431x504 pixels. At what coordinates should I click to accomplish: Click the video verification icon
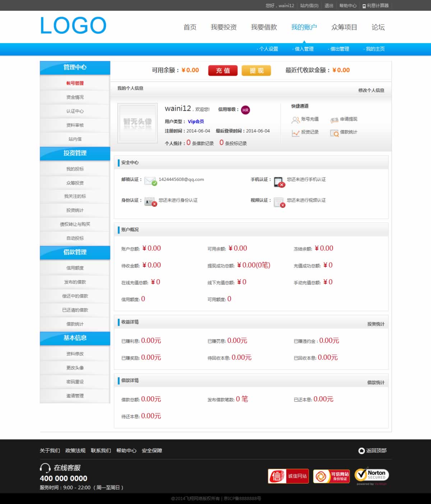[x=279, y=202]
